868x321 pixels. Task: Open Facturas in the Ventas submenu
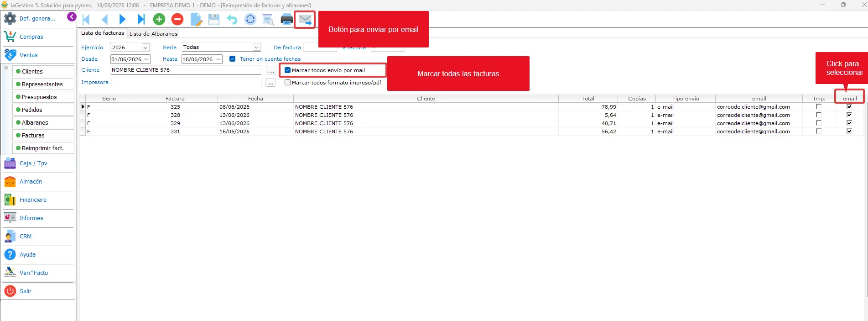pyautogui.click(x=44, y=135)
